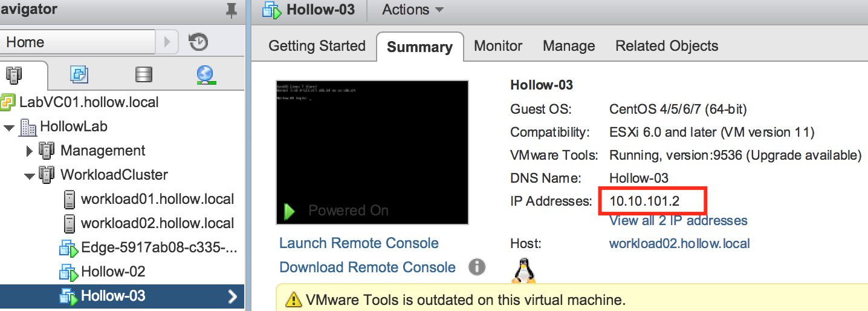Expand the Management cluster node
Viewport: 868px width, 311px height.
[29, 151]
